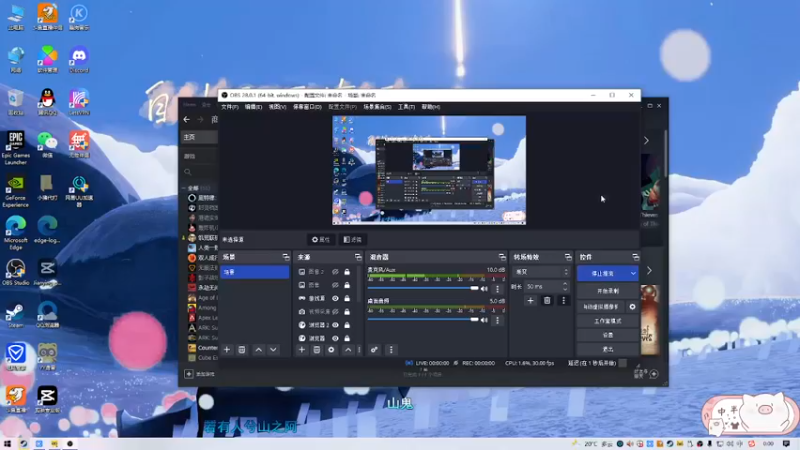This screenshot has width=800, height=450.
Task: Hide the 浏览器 source via its eye icon
Action: point(335,338)
